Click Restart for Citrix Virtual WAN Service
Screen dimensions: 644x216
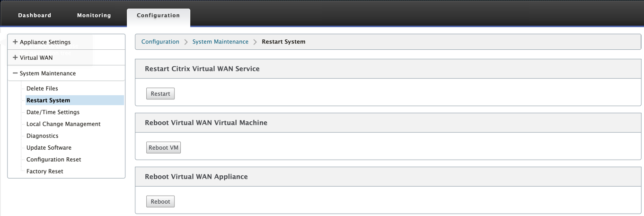[x=160, y=94]
